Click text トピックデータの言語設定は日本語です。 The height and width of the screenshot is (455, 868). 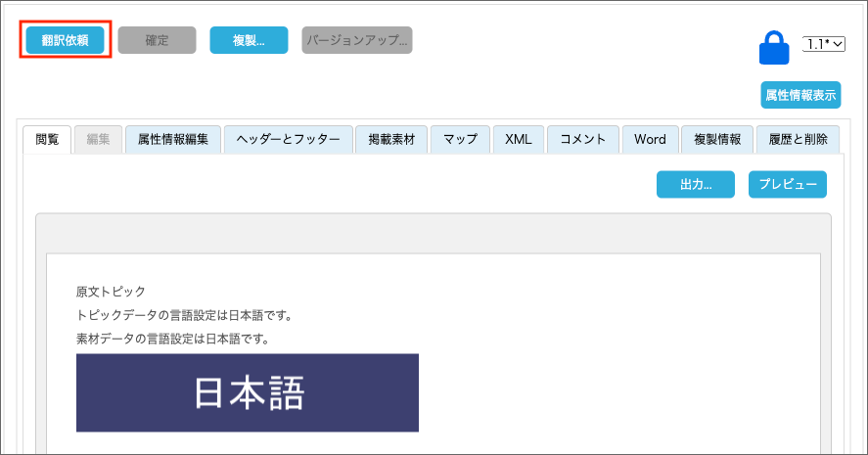(184, 315)
